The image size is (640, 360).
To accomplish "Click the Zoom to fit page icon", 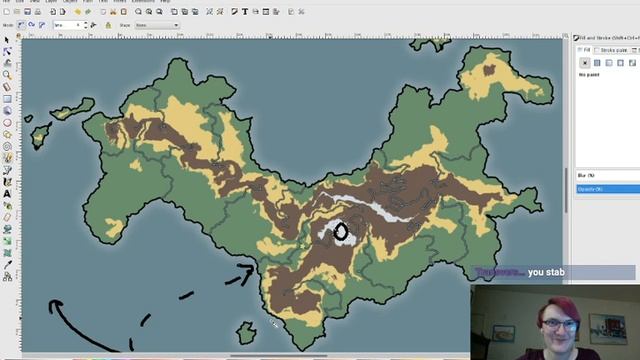I will [x=159, y=12].
